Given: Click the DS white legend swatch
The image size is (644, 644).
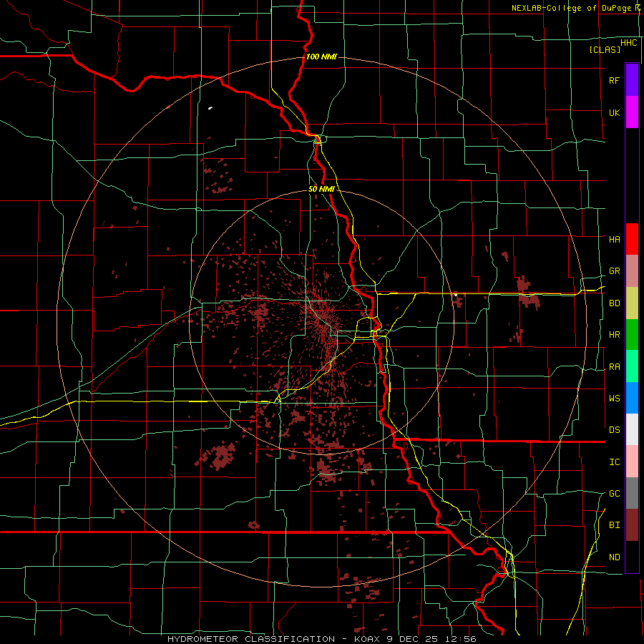Looking at the screenshot, I should tap(632, 429).
